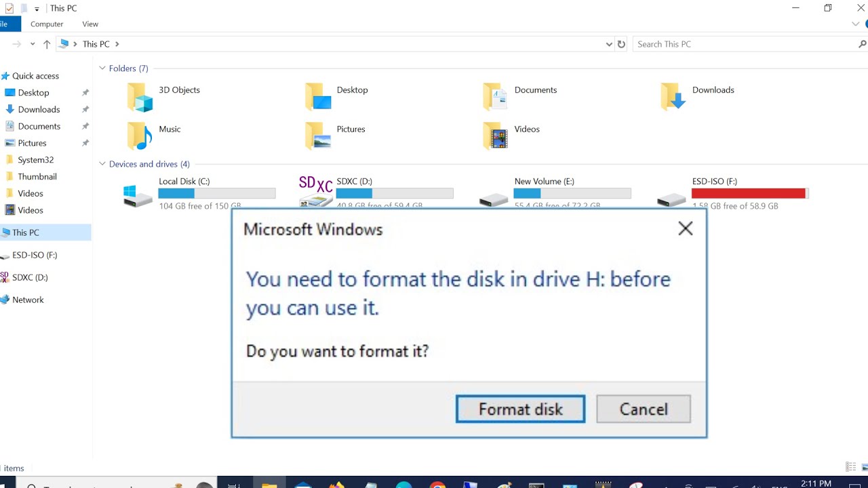The height and width of the screenshot is (488, 868).
Task: Open the Desktop folder icon in Folders
Action: click(x=318, y=97)
